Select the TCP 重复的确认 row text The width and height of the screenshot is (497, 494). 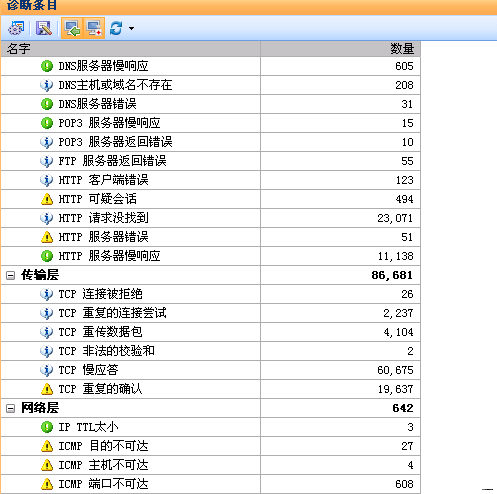100,389
